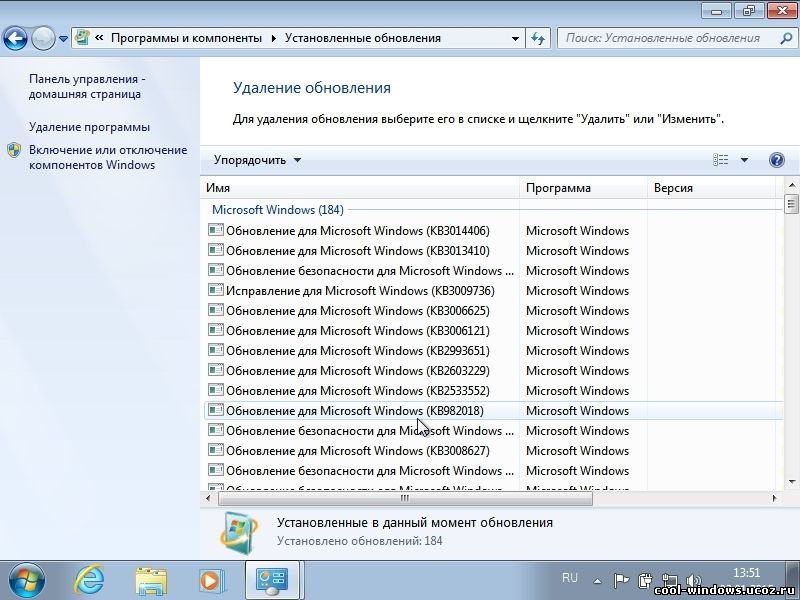
Task: Click the RU language indicator
Action: (569, 578)
